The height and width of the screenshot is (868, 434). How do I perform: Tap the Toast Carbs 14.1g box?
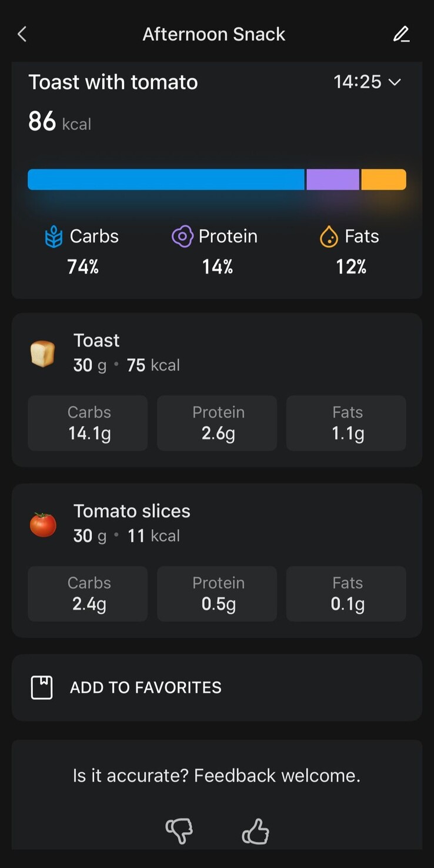click(x=88, y=423)
